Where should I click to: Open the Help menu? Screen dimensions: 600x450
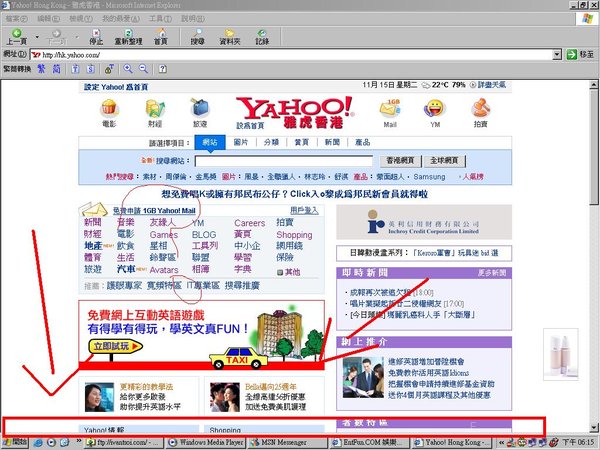click(x=192, y=18)
